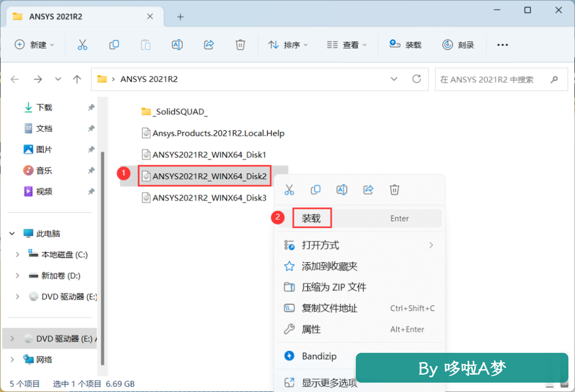Select 本地磁盘 (C:) drive

coord(65,255)
